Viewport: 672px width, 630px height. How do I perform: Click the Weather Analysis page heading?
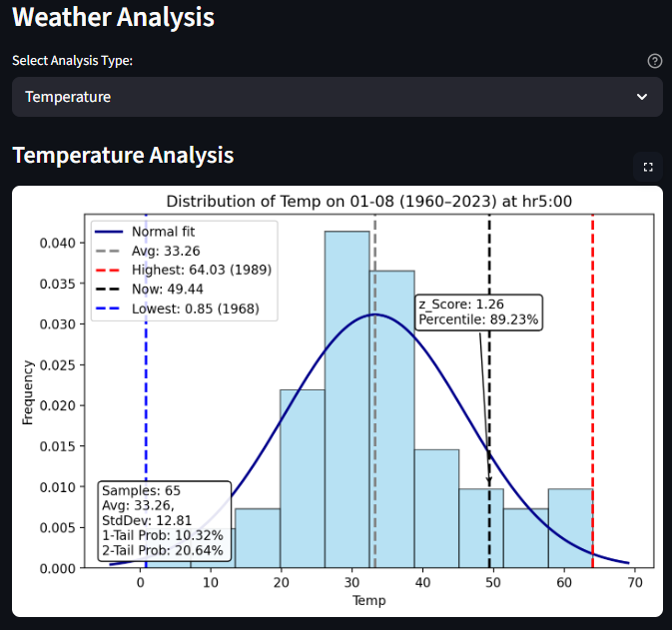click(113, 17)
